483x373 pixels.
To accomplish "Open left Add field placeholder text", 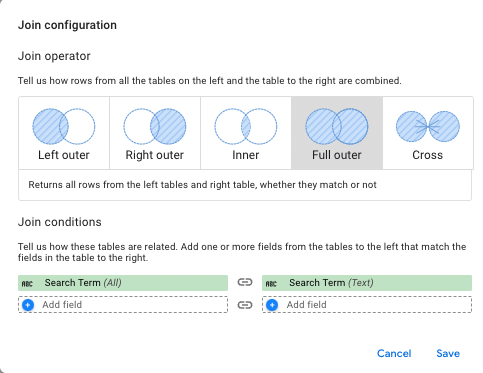I will [62, 305].
